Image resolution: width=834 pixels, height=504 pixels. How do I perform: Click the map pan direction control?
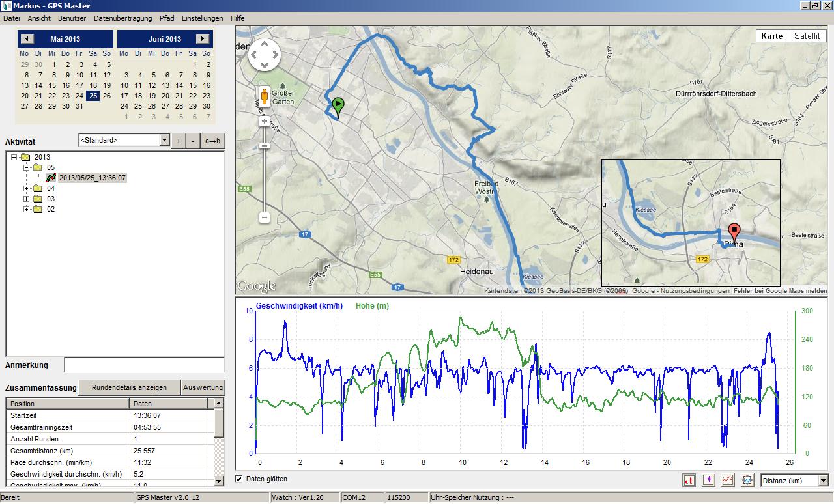265,55
